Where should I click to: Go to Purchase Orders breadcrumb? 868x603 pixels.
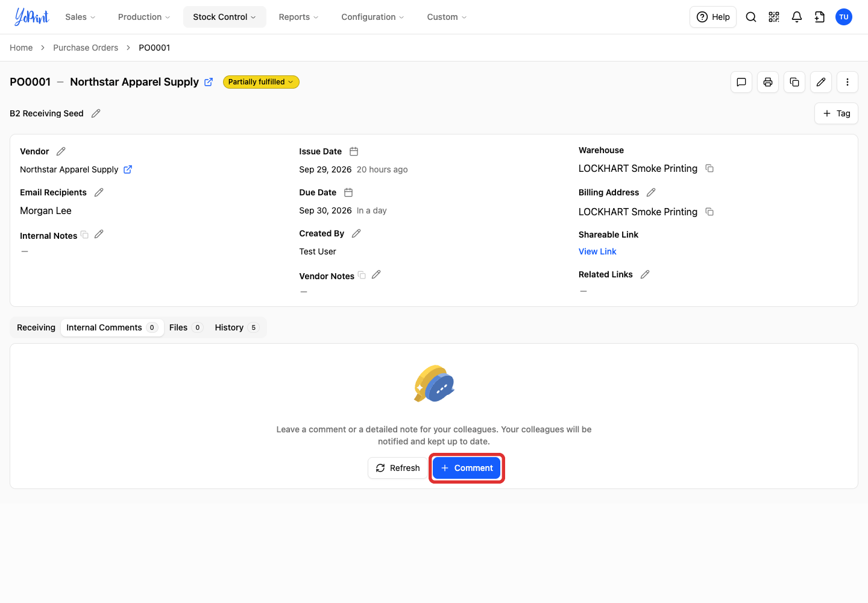click(86, 48)
